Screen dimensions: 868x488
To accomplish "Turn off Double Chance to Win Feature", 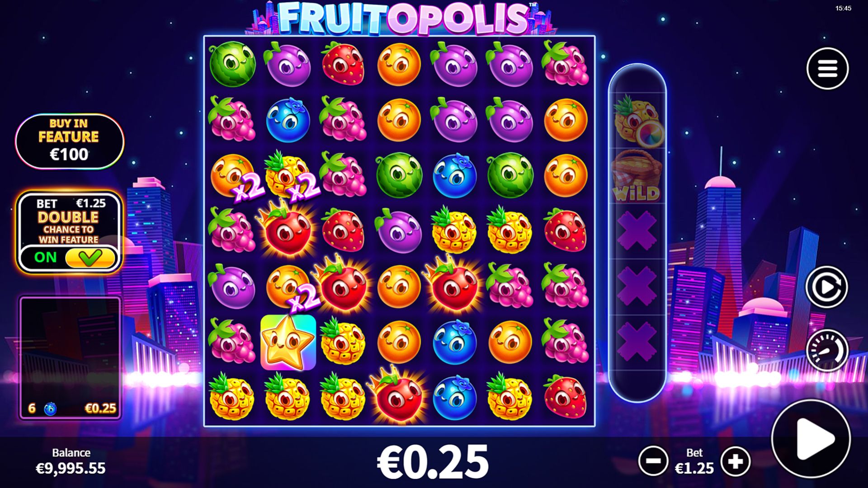I will tap(90, 258).
